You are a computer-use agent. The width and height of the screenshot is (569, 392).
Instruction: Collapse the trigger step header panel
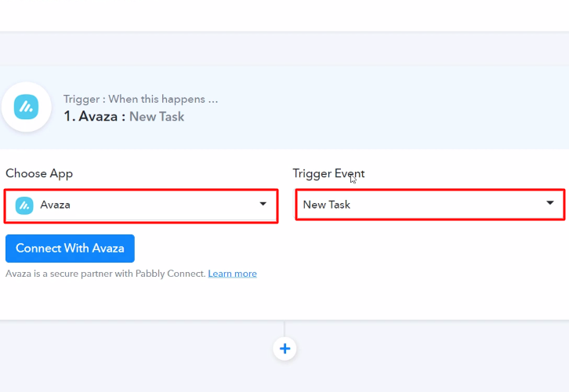[x=284, y=107]
